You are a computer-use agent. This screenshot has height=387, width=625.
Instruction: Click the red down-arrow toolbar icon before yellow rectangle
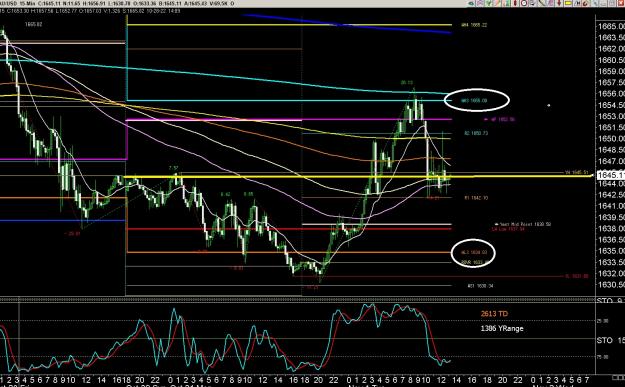[x=559, y=3]
